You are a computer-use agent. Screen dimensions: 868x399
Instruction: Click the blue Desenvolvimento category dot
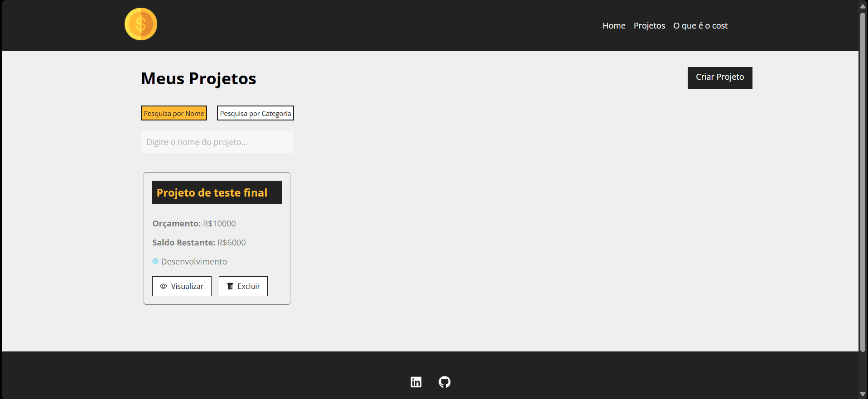(155, 261)
